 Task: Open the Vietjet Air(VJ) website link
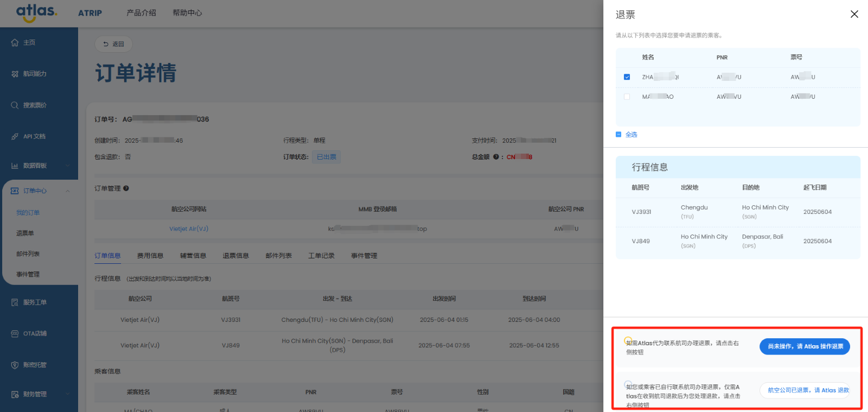pyautogui.click(x=188, y=229)
